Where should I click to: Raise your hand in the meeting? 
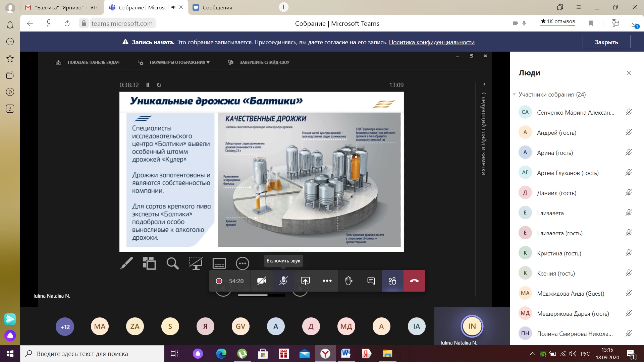coord(349,281)
